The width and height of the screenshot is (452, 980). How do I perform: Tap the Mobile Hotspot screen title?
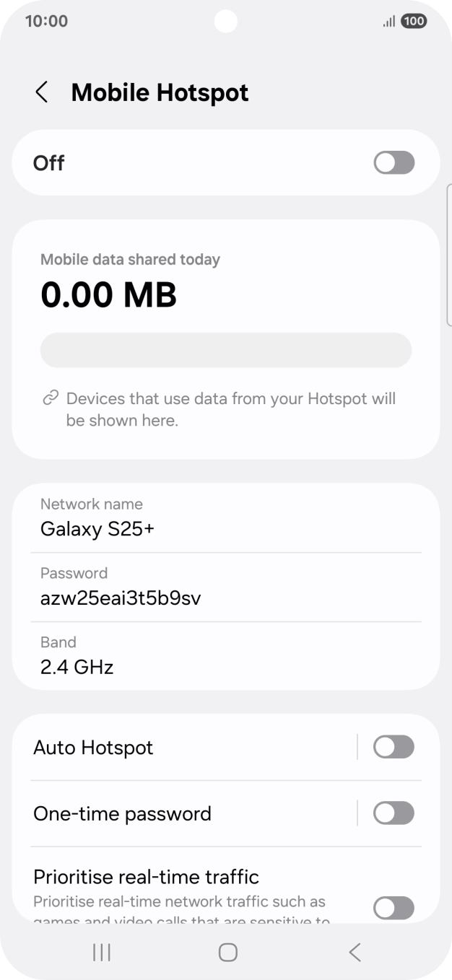click(x=159, y=92)
